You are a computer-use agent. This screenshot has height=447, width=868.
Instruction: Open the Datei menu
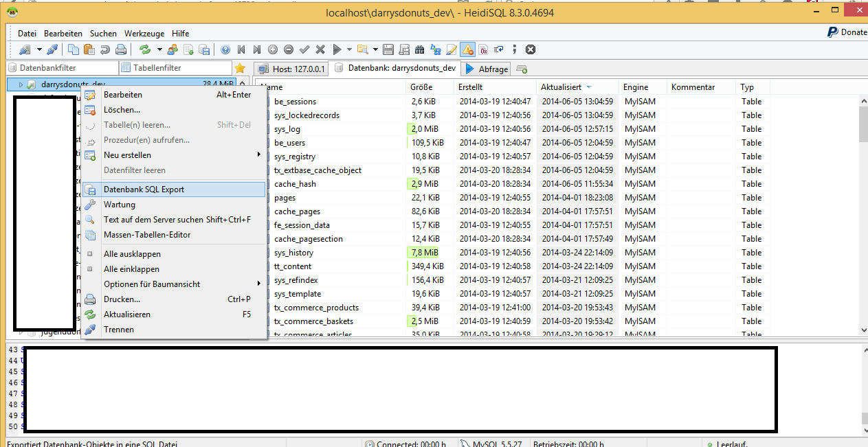point(27,34)
